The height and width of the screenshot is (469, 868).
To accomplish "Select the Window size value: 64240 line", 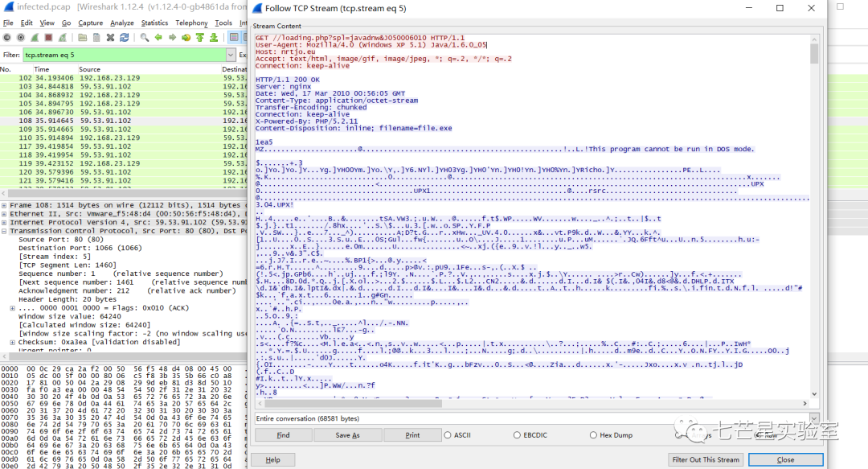I will point(70,316).
